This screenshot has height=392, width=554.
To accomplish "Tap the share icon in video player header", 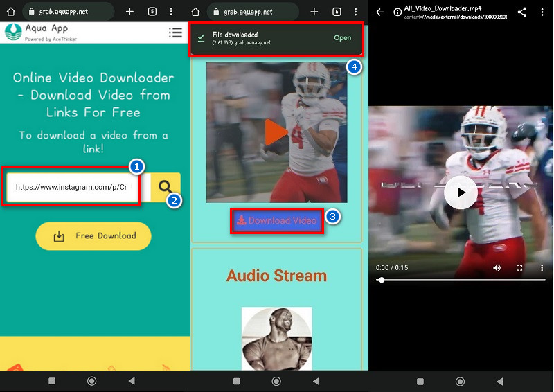I will (522, 12).
